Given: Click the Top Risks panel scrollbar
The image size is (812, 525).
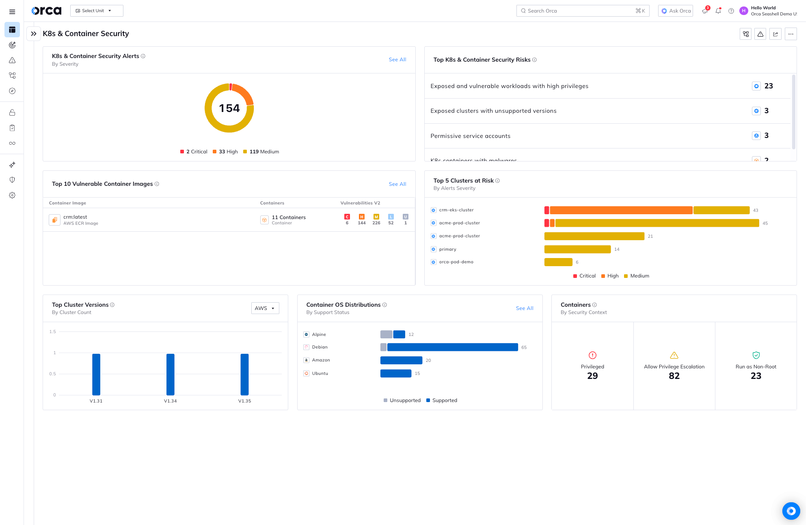Looking at the screenshot, I should pos(794,112).
